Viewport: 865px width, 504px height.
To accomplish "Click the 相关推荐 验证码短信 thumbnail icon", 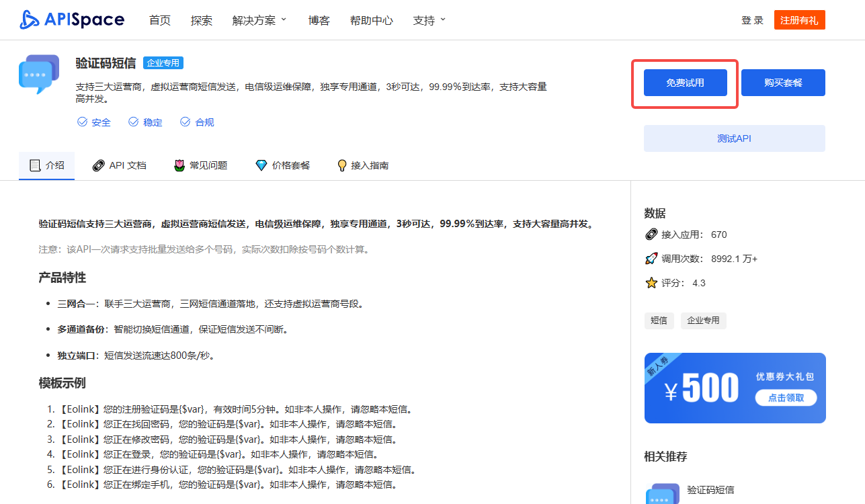I will tap(663, 493).
